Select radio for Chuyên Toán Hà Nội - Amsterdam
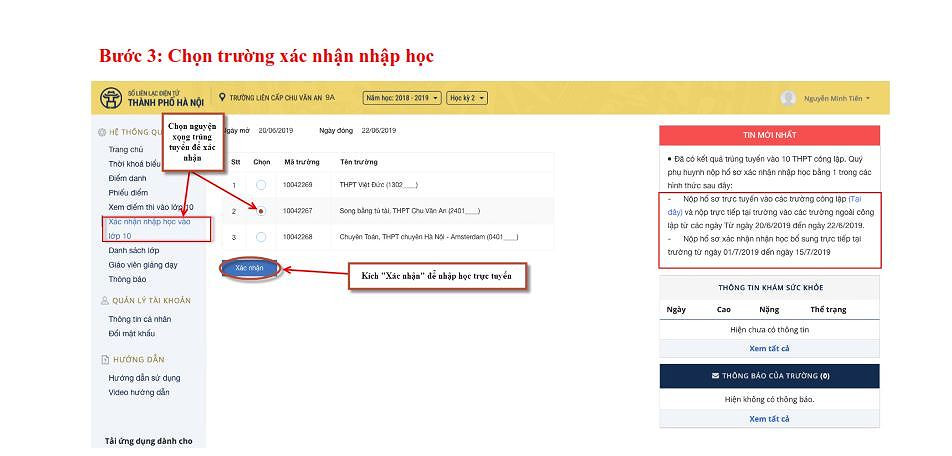Viewport: 952px width, 456px height. pyautogui.click(x=260, y=237)
